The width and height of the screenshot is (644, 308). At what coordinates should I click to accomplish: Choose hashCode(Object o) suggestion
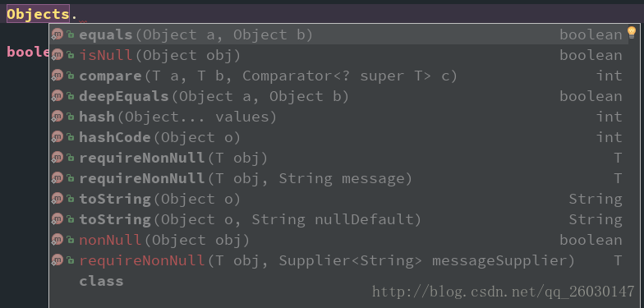(338, 137)
